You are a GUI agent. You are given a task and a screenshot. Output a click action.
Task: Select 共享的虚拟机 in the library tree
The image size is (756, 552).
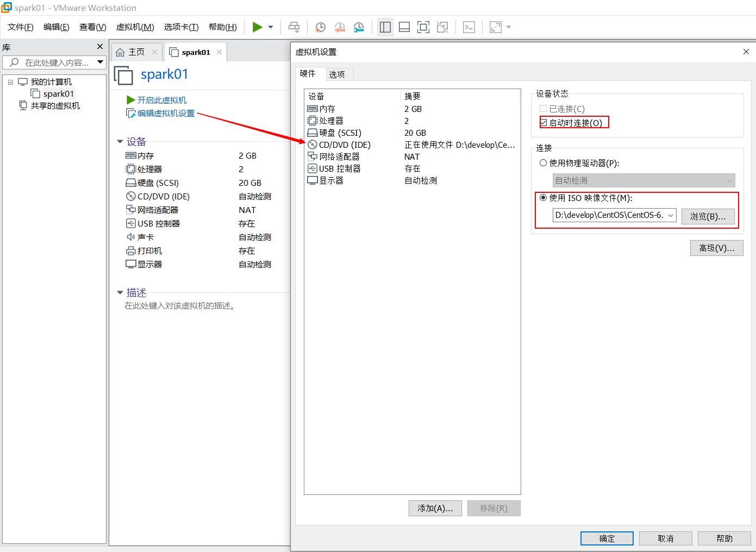point(55,106)
